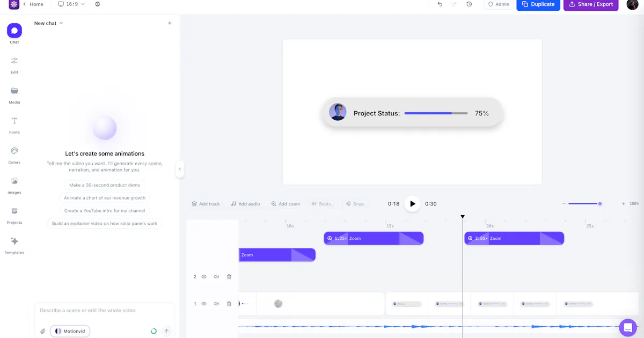
Task: Delete track 2
Action: coord(229,277)
